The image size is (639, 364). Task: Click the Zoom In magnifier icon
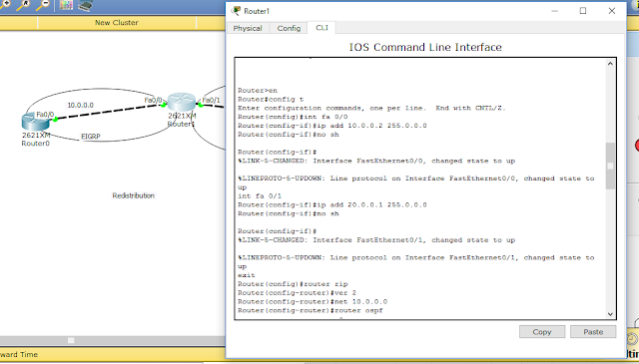coord(4,4)
